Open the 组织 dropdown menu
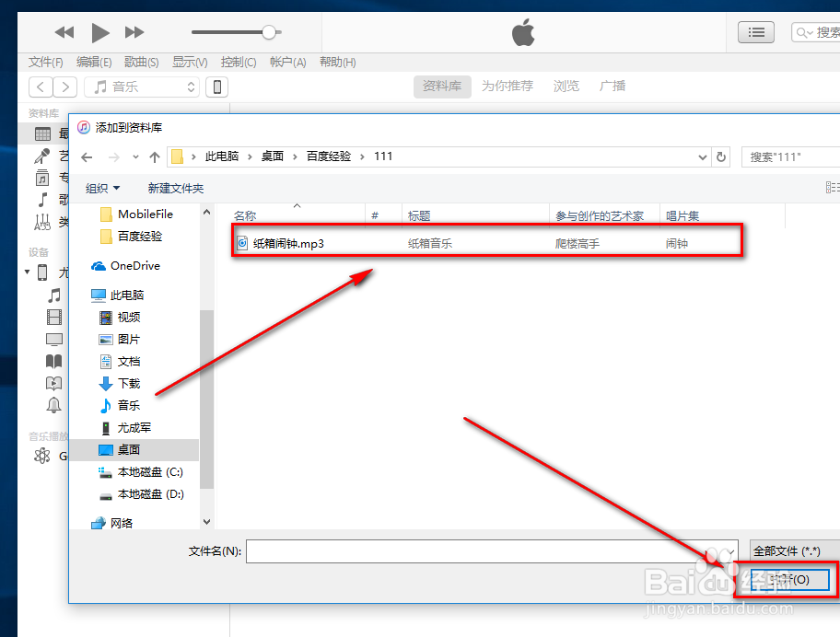840x637 pixels. [102, 189]
